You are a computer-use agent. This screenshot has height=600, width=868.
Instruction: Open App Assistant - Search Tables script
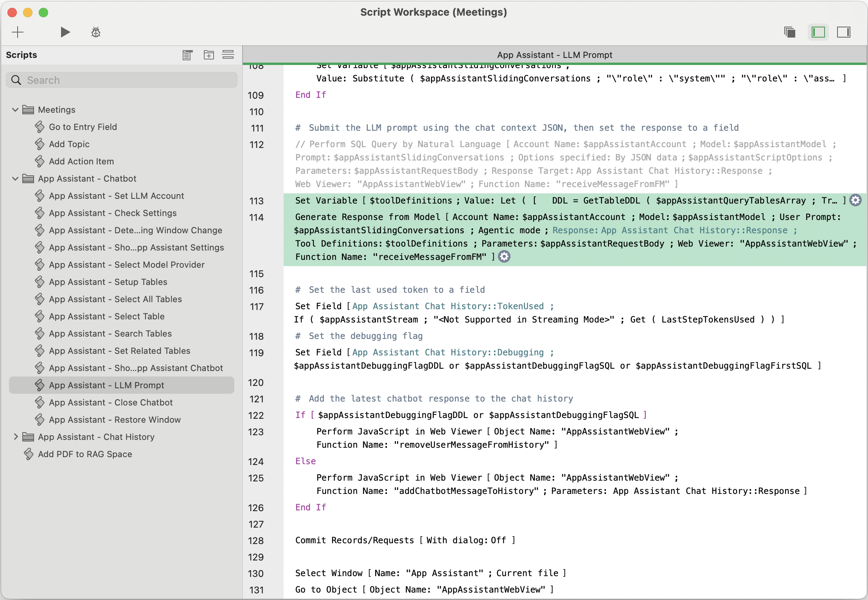point(110,334)
